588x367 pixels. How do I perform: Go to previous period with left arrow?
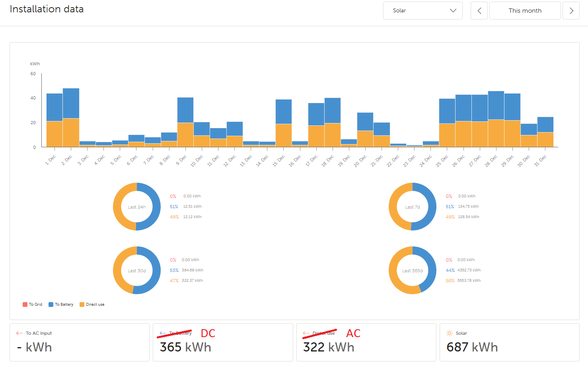click(479, 11)
